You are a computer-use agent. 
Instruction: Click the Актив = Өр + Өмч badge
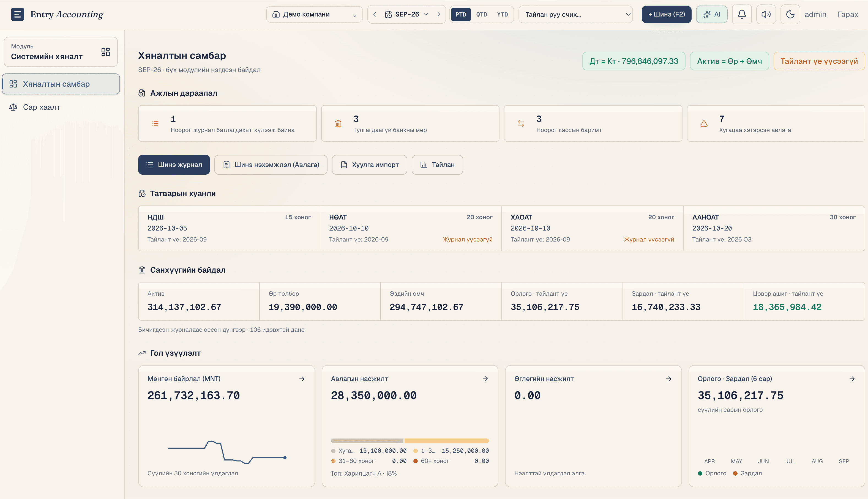(x=730, y=61)
